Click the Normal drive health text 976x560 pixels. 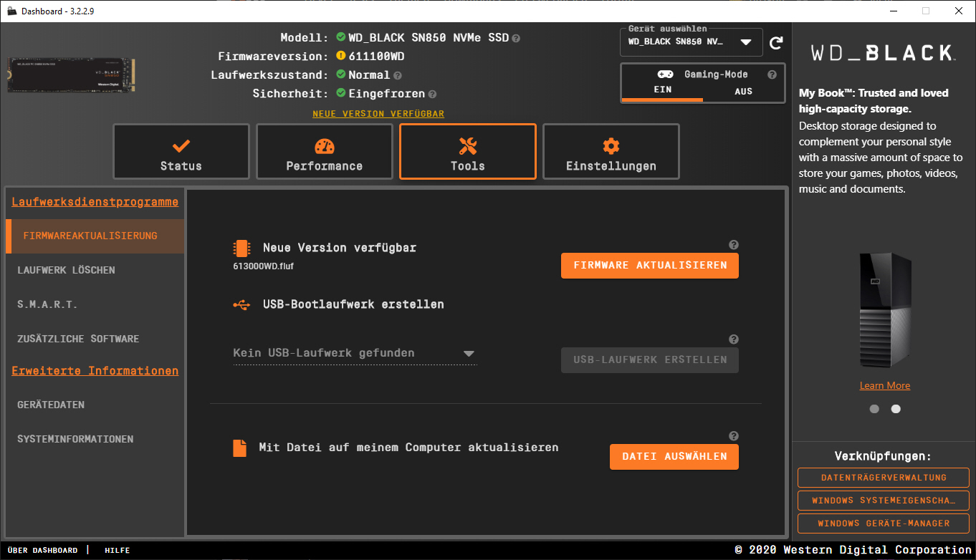tap(369, 74)
